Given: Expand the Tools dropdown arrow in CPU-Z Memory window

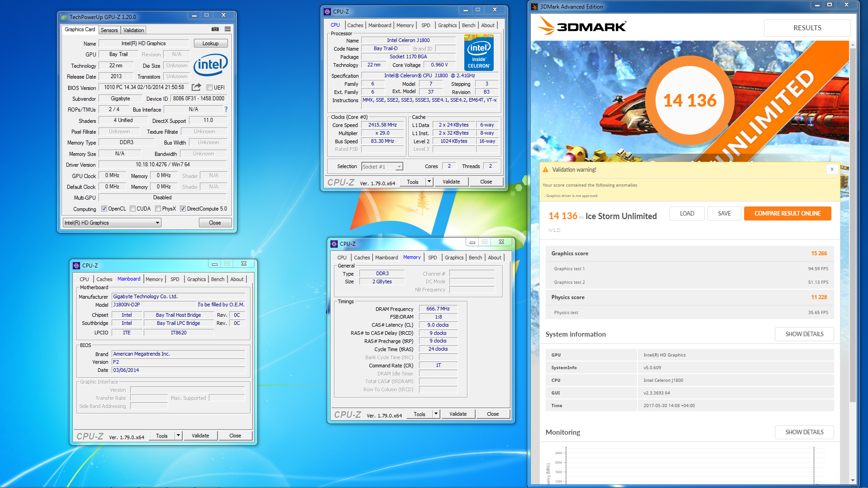Looking at the screenshot, I should pos(436,414).
